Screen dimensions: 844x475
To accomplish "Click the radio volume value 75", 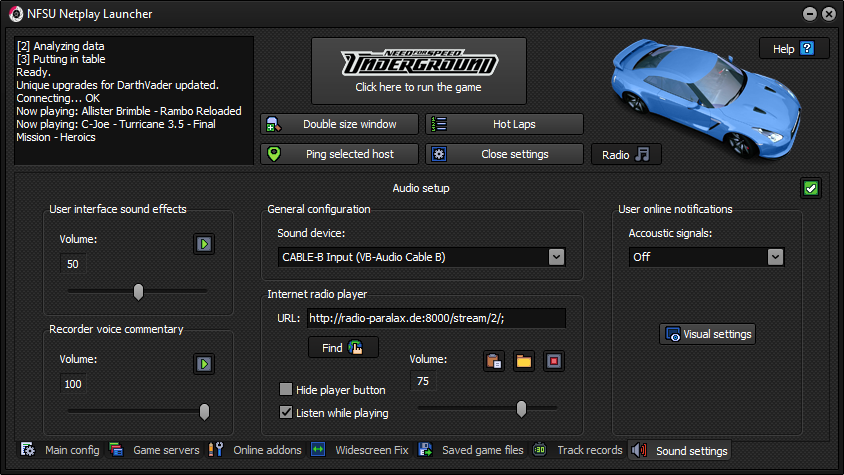I will click(423, 381).
